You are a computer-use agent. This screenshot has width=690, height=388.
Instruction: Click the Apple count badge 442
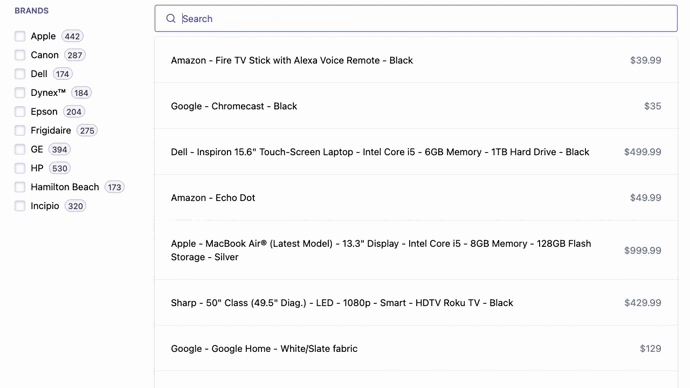(72, 36)
